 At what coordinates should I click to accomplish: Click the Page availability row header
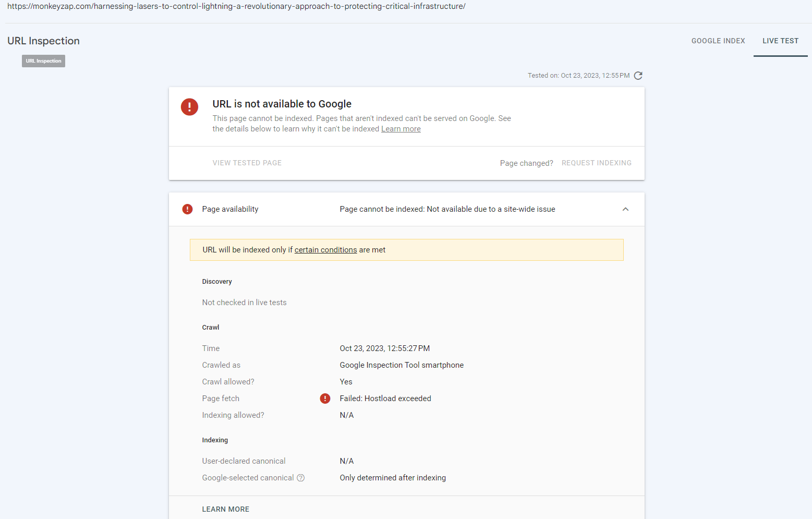point(230,209)
